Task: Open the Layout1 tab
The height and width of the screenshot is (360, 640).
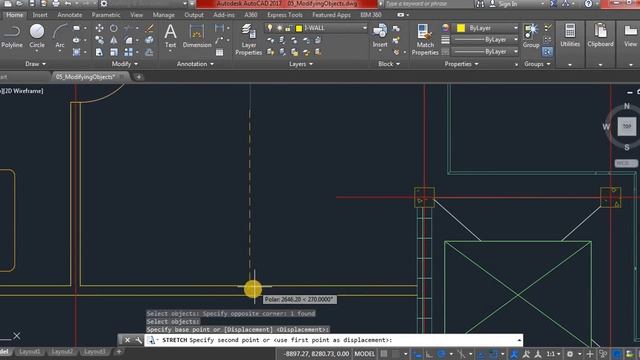Action: 29,351
